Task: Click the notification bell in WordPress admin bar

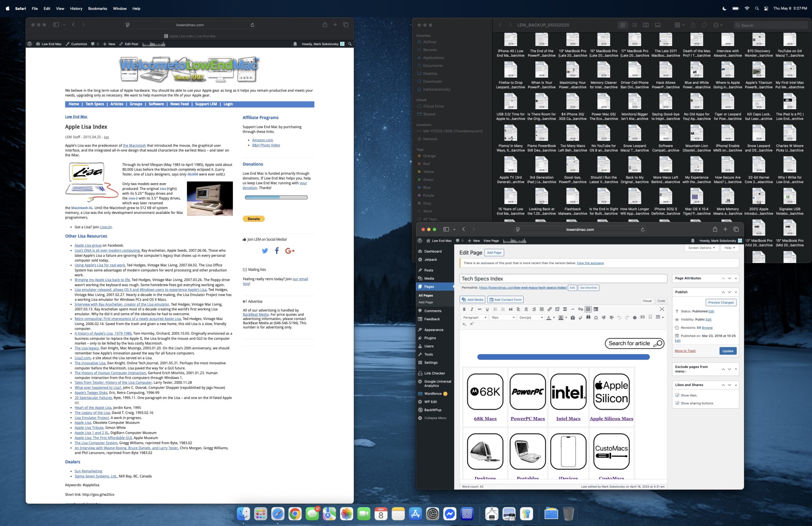Action: point(693,241)
